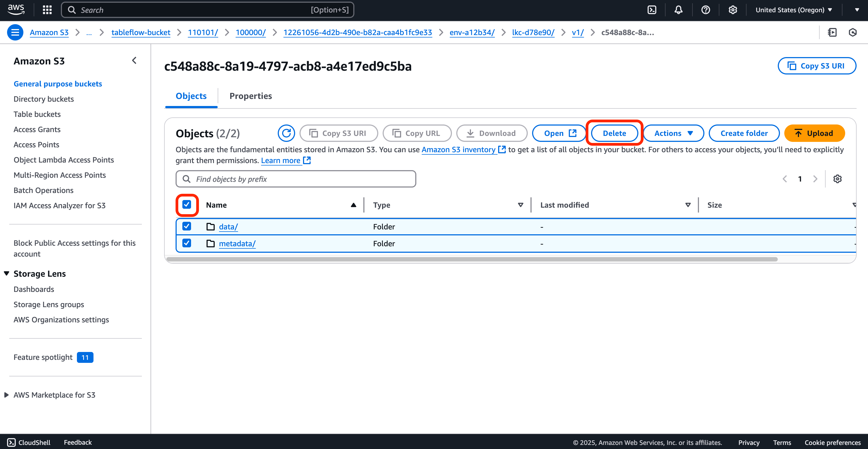Expand the AWS Marketplace for S3 section
The height and width of the screenshot is (449, 868).
point(7,395)
